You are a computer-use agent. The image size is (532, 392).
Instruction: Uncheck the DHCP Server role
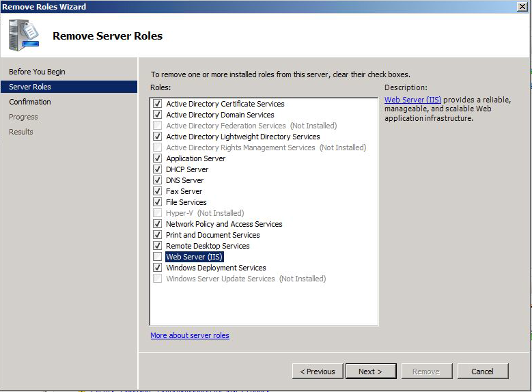point(158,169)
